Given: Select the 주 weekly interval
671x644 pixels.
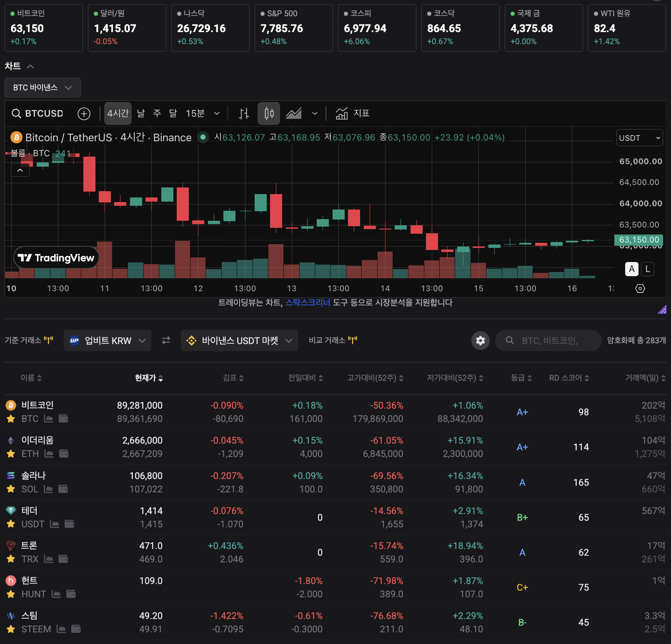Looking at the screenshot, I should [x=157, y=113].
